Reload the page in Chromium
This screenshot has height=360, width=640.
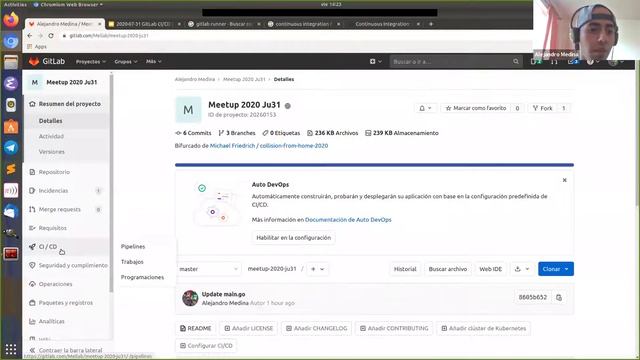click(x=51, y=36)
